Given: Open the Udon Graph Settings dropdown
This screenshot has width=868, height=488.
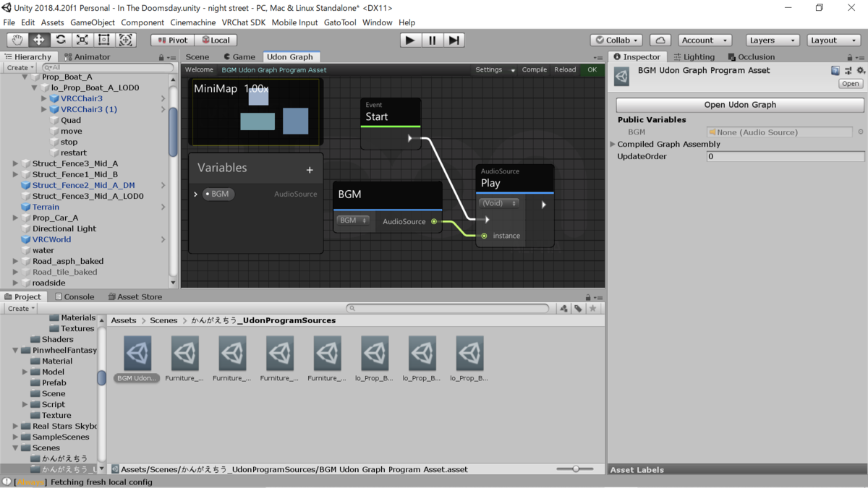Looking at the screenshot, I should (495, 70).
